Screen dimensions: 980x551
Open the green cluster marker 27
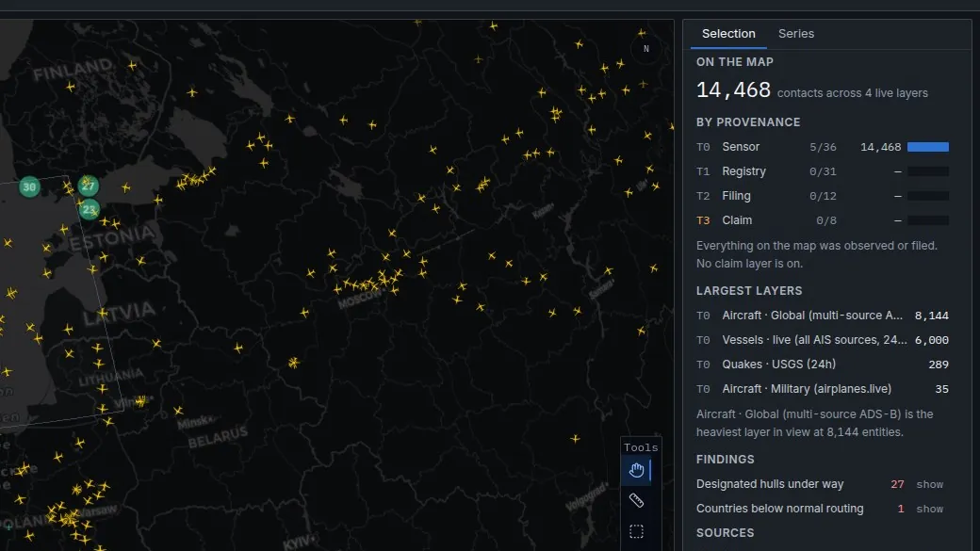[89, 186]
